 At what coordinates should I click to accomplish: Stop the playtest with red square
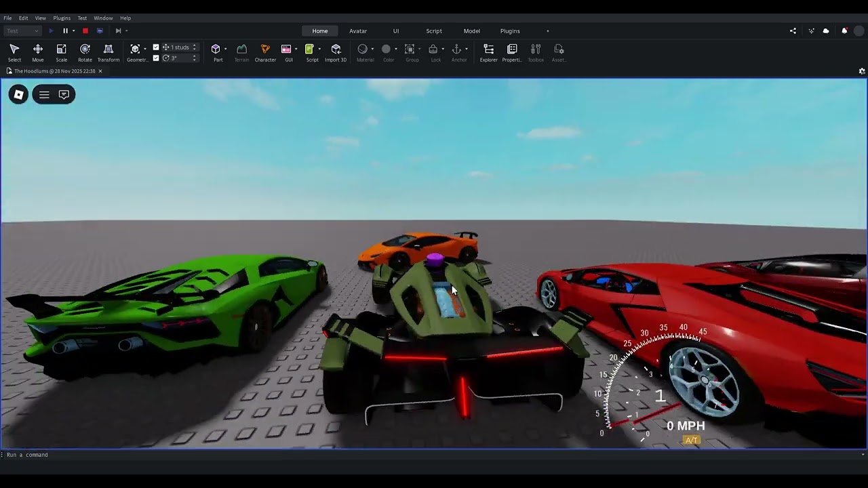click(x=85, y=30)
